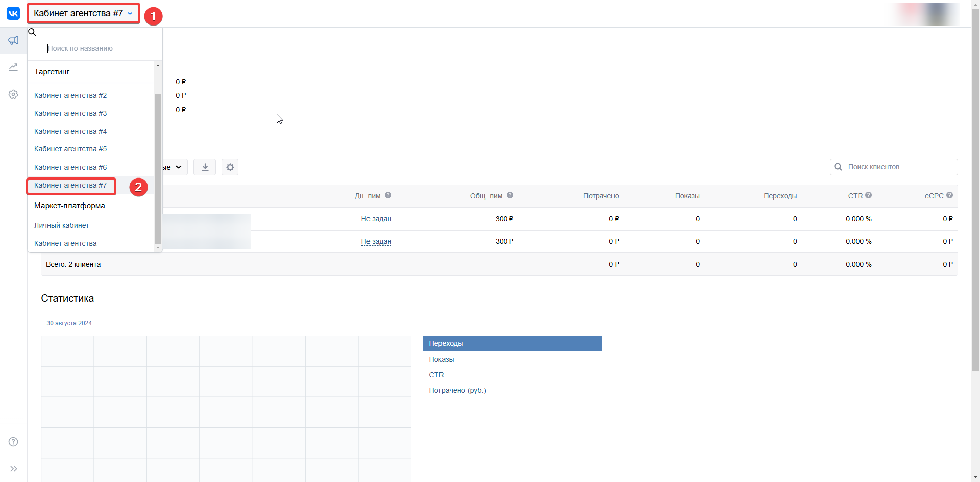The height and width of the screenshot is (482, 980).
Task: Open the settings gear in sidebar
Action: click(13, 94)
